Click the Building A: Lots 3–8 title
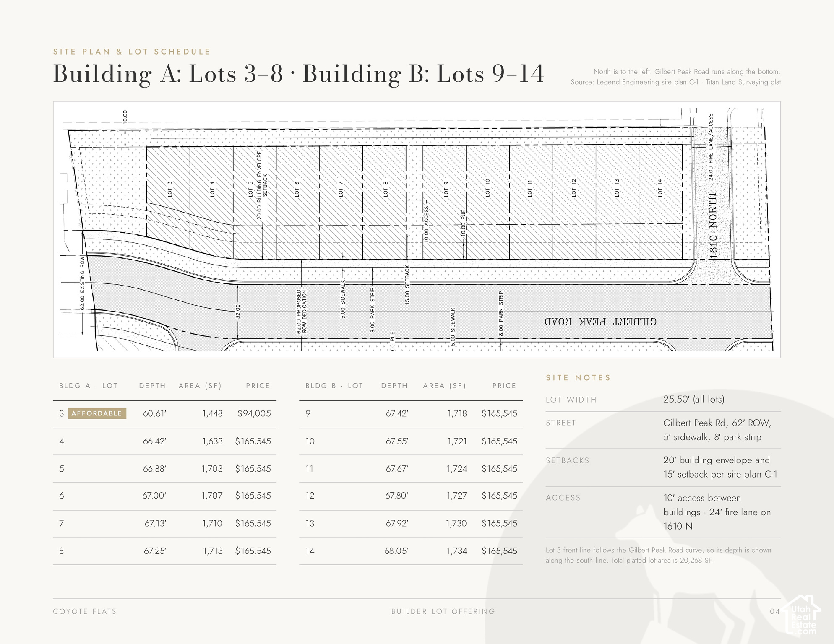 168,74
